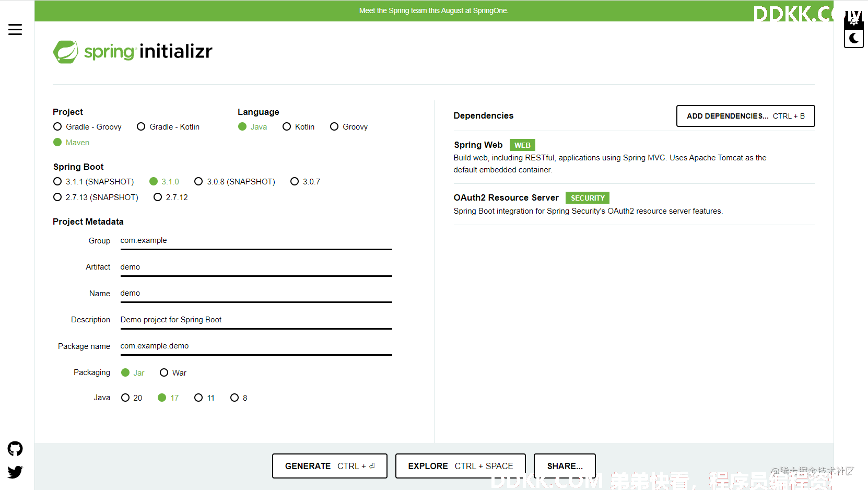Select Spring Boot 3.0.8 (SNAPSHOT)
The height and width of the screenshot is (490, 868).
tap(234, 182)
